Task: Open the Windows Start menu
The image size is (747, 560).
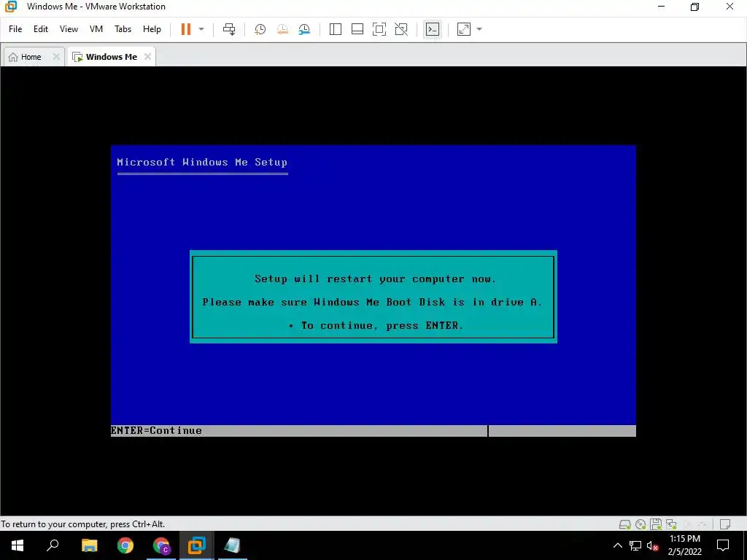Action: click(18, 545)
